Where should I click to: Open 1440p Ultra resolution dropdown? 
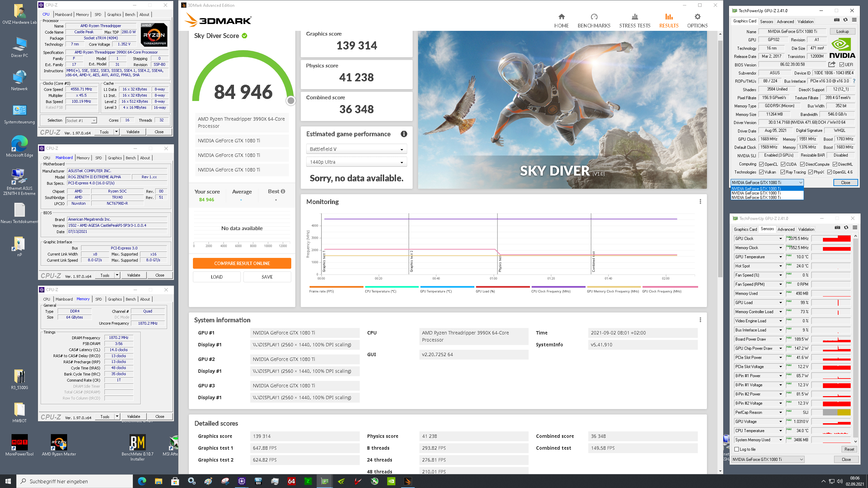[356, 162]
